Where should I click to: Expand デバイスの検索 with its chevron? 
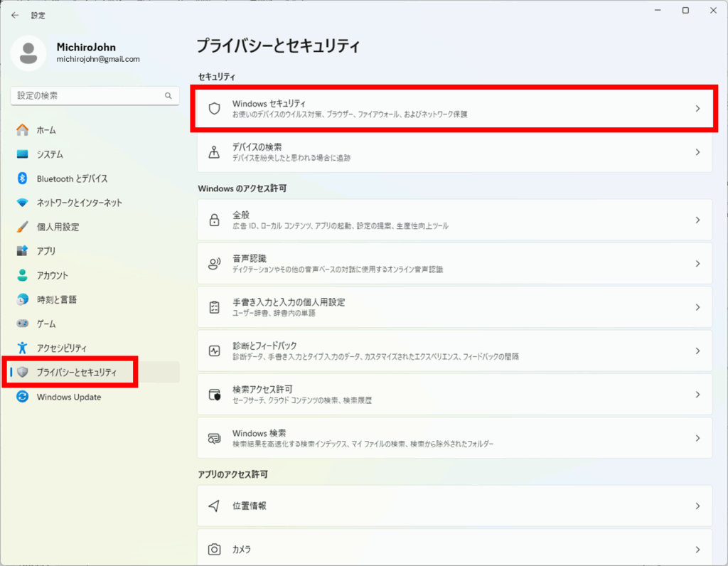697,152
